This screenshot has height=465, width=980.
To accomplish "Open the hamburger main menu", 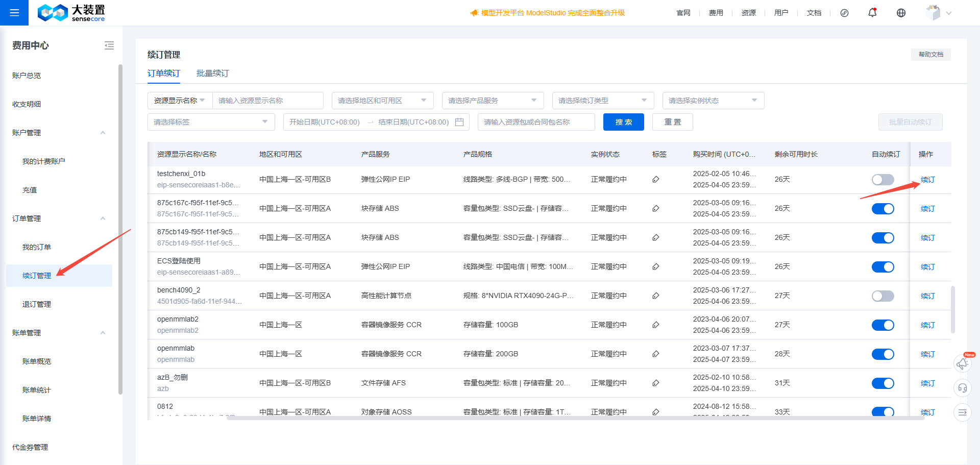I will pos(14,13).
